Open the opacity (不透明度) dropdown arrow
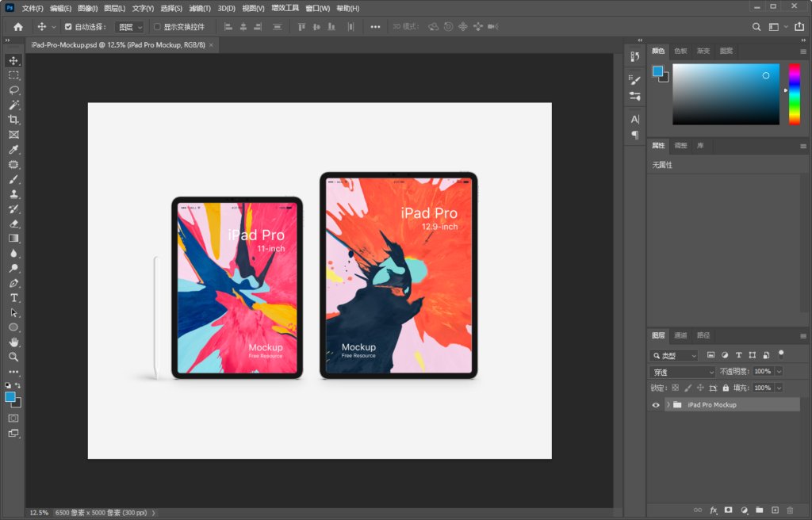 779,371
